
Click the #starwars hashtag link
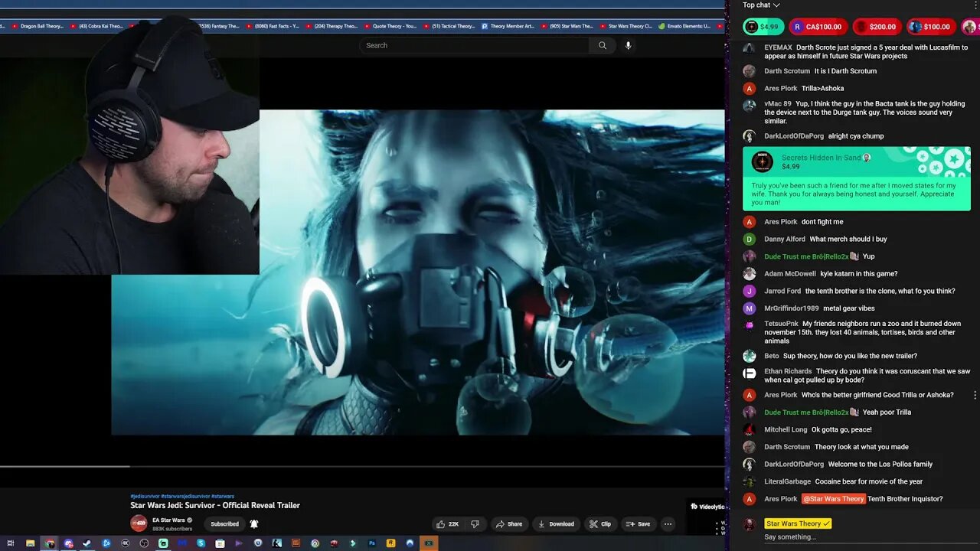tap(223, 496)
